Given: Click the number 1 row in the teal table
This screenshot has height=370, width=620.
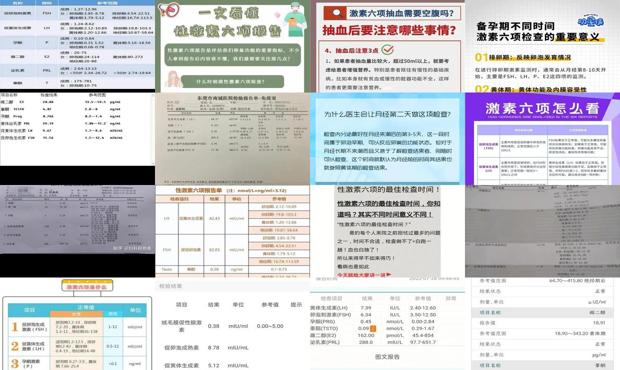Looking at the screenshot, I should pyautogui.click(x=78, y=327).
